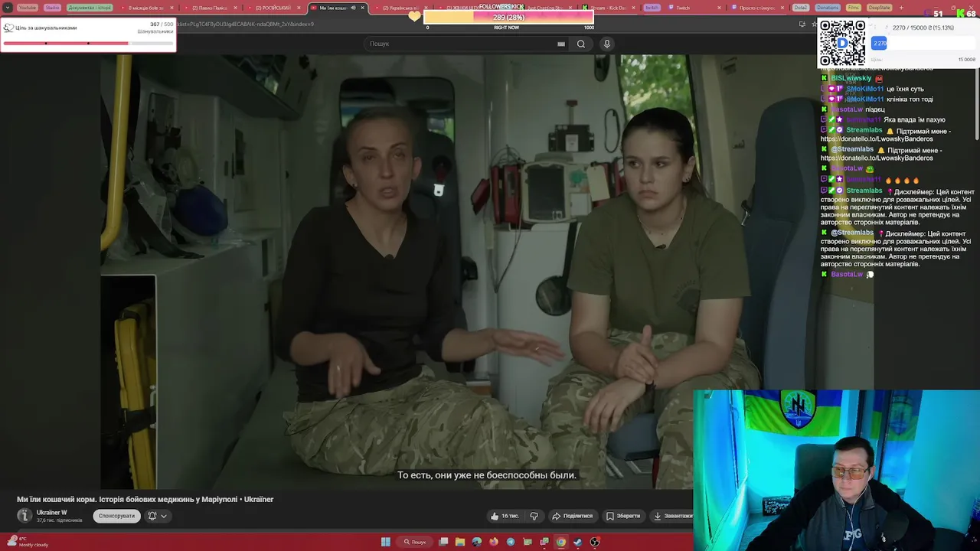Like the video with thumbs-up icon
Viewport: 980px width, 551px height.
505,516
